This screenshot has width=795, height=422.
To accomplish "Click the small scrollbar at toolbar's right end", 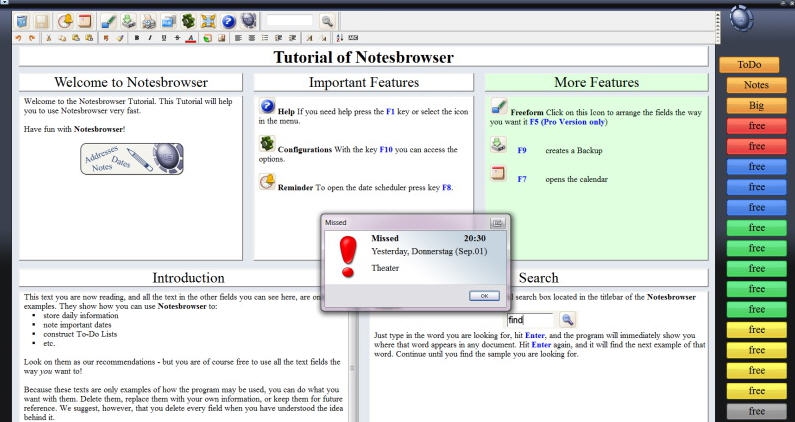I will tap(717, 28).
